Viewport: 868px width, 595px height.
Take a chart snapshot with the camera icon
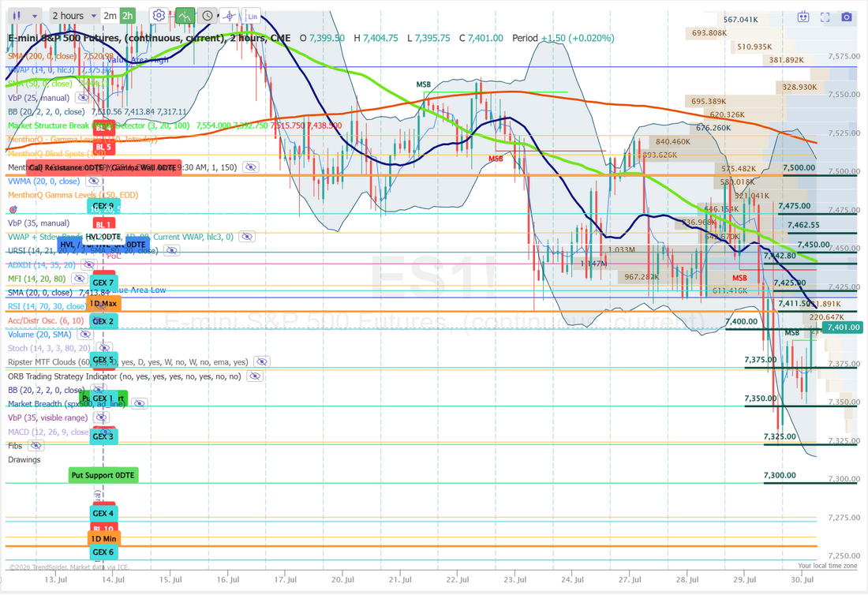[x=847, y=17]
